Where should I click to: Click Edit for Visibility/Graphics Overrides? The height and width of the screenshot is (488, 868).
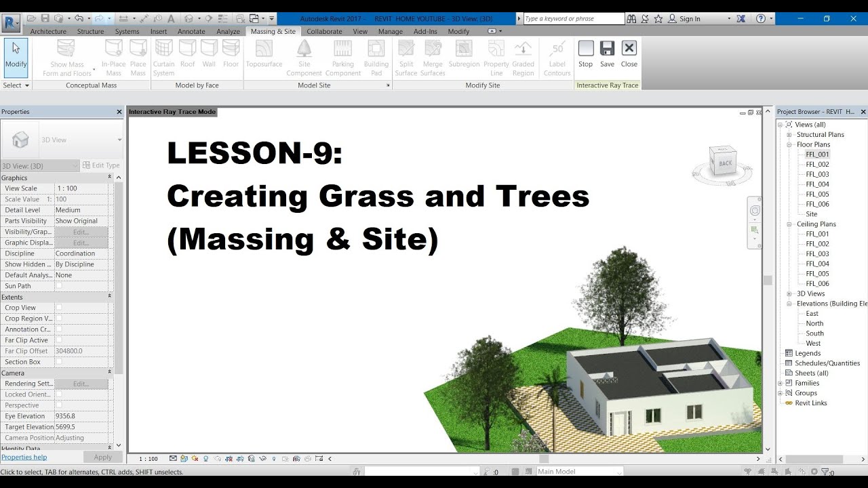point(81,232)
